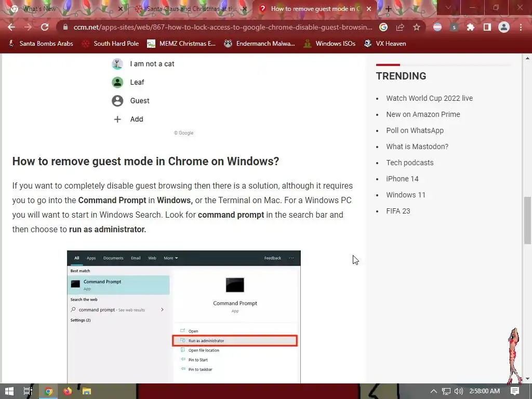Open the tab search chevron
Image resolution: width=532 pixels, height=399 pixels.
448,7
